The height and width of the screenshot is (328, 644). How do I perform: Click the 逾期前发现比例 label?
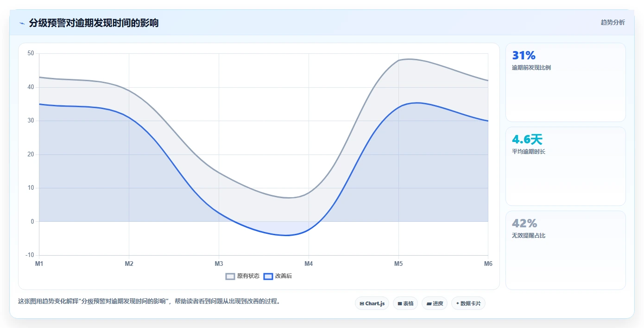(531, 68)
